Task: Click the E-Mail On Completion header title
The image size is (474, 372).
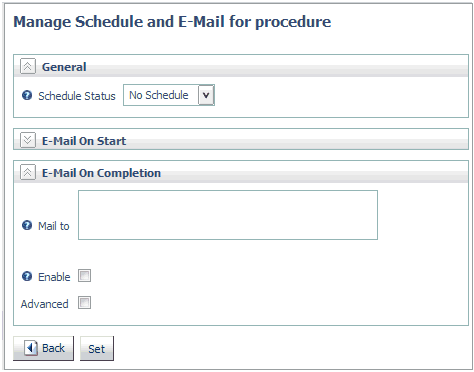Action: (x=101, y=173)
